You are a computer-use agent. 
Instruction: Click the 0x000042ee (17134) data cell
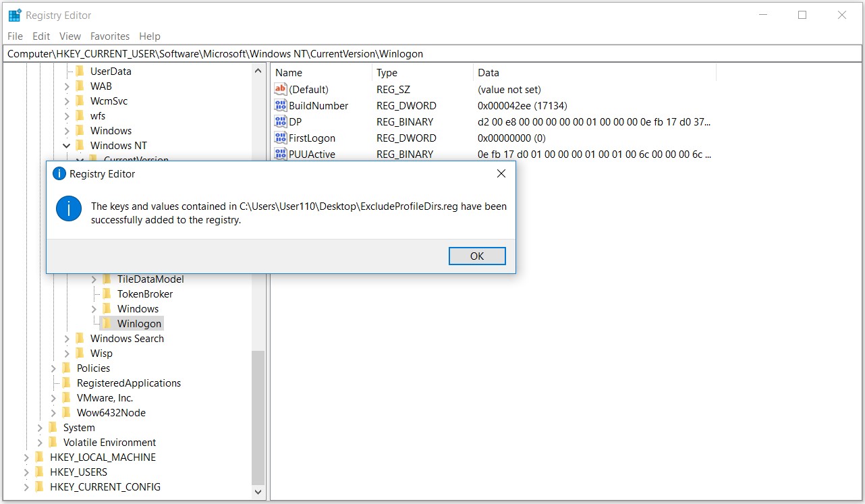coord(522,105)
